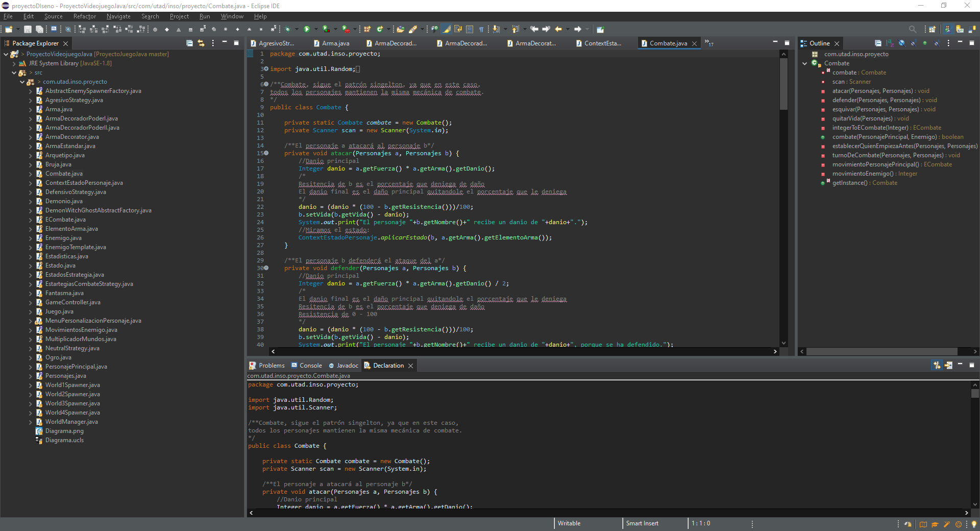980x531 pixels.
Task: Switch to the Console tab
Action: pyautogui.click(x=306, y=366)
